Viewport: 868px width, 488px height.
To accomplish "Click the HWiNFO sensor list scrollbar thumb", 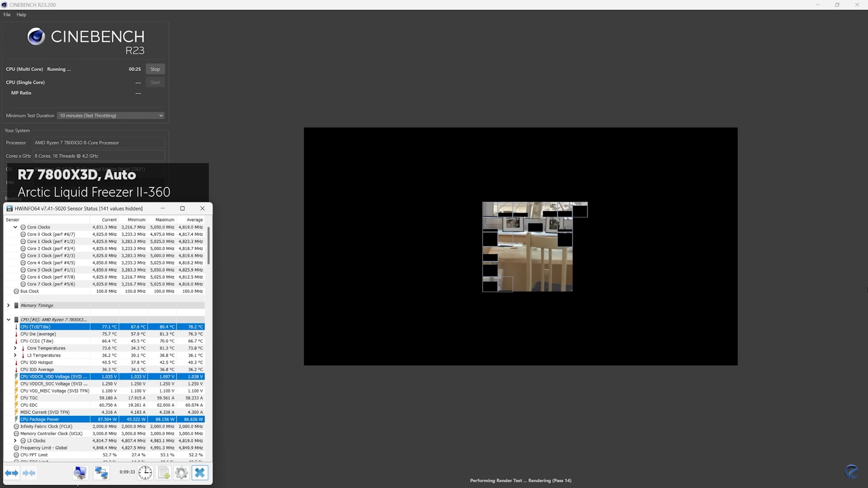I will pos(209,246).
